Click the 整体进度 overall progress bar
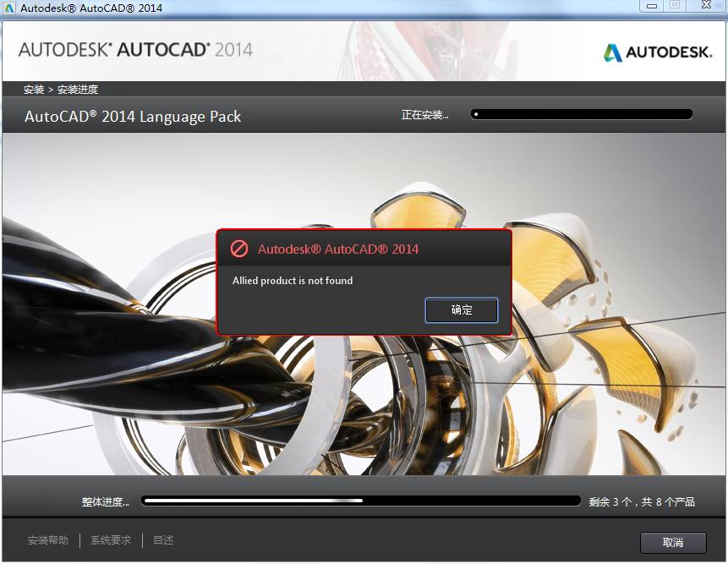728x564 pixels. 361,501
